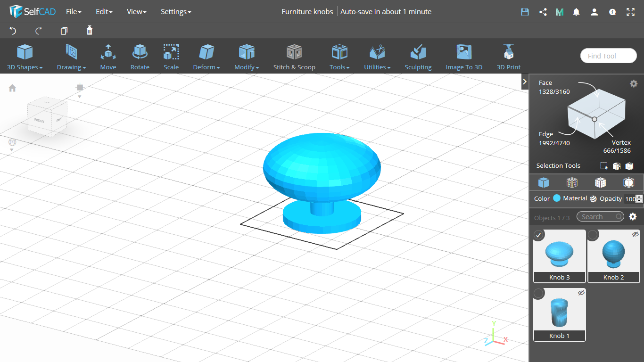Click the Furniture knobs project title
The image size is (644, 362).
[x=307, y=12]
